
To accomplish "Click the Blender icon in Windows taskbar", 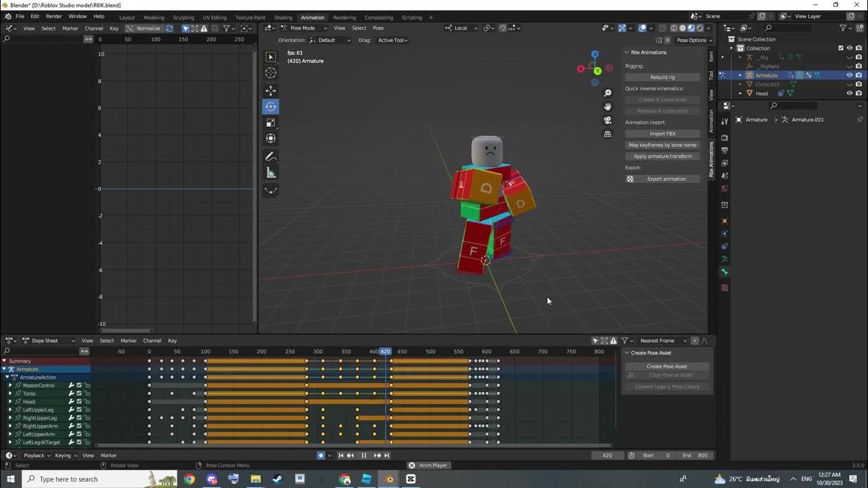I will tap(389, 479).
